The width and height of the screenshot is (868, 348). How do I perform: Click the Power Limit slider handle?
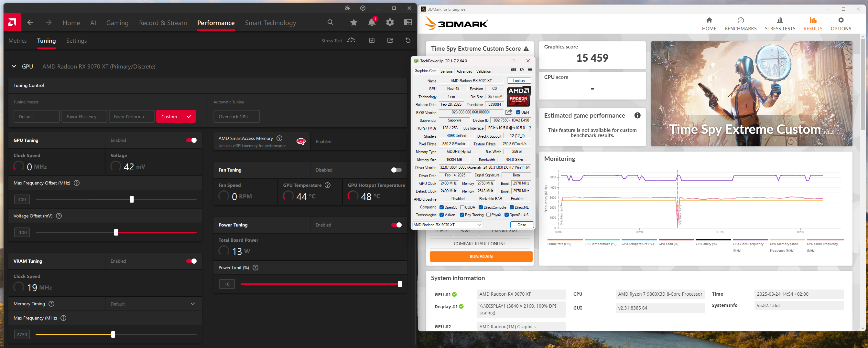(400, 284)
